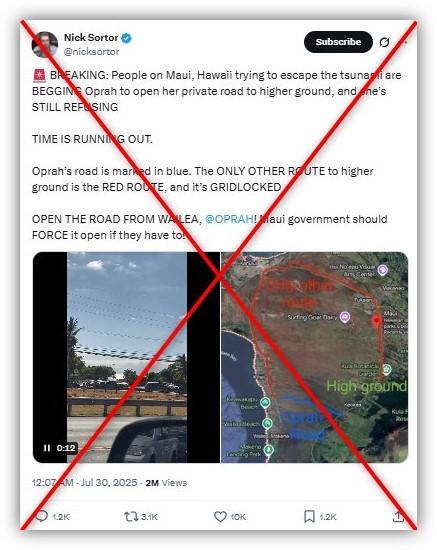
Task: Open the Maui route map image
Action: coord(315,357)
